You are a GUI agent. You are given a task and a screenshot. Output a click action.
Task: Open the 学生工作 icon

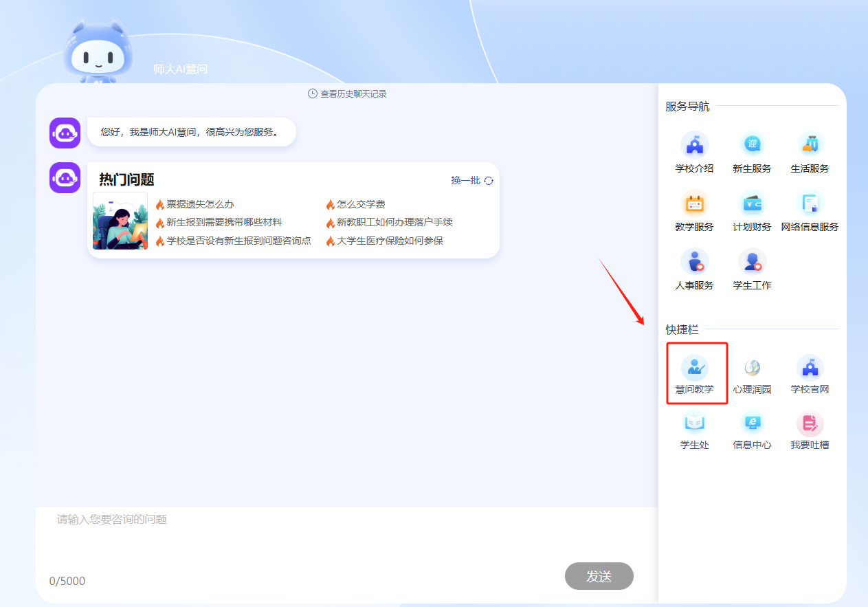pyautogui.click(x=752, y=262)
